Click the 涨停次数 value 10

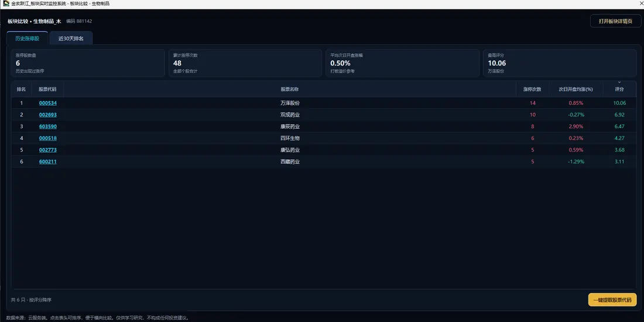533,115
